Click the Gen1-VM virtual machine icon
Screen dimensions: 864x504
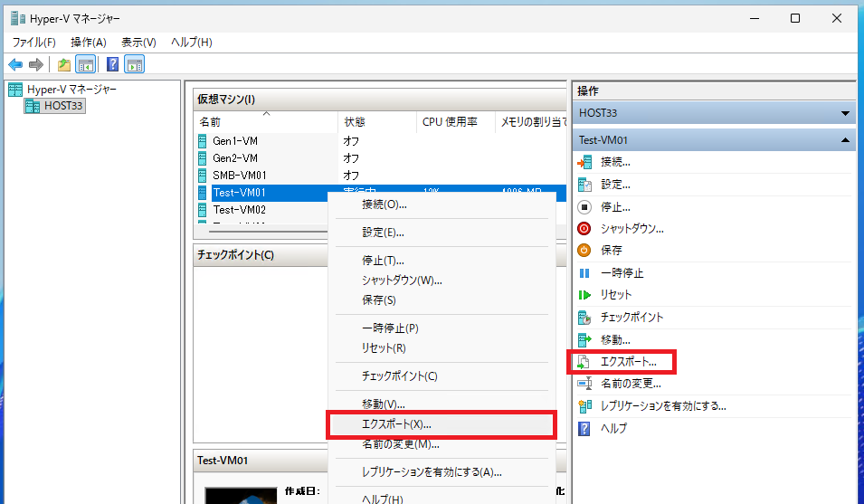pyautogui.click(x=203, y=141)
